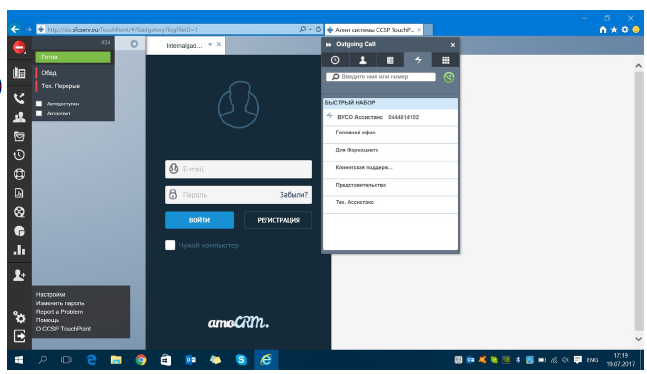The height and width of the screenshot is (374, 647).
Task: Open the report document sidebar icon
Action: 19,193
